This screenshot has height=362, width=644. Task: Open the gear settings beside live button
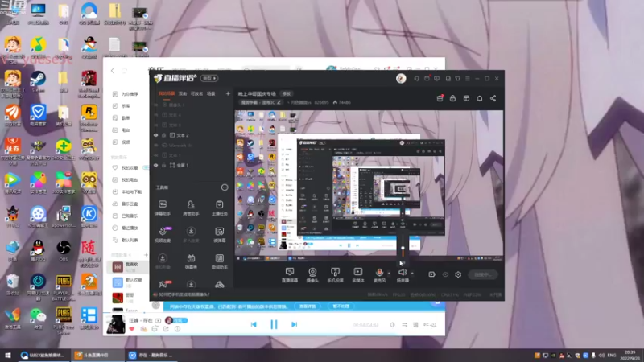[x=458, y=274]
